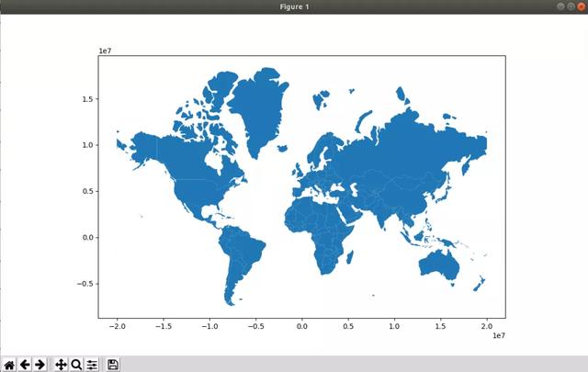The height and width of the screenshot is (372, 588).
Task: Click x-axis tick label −1.5
Action: coord(164,326)
